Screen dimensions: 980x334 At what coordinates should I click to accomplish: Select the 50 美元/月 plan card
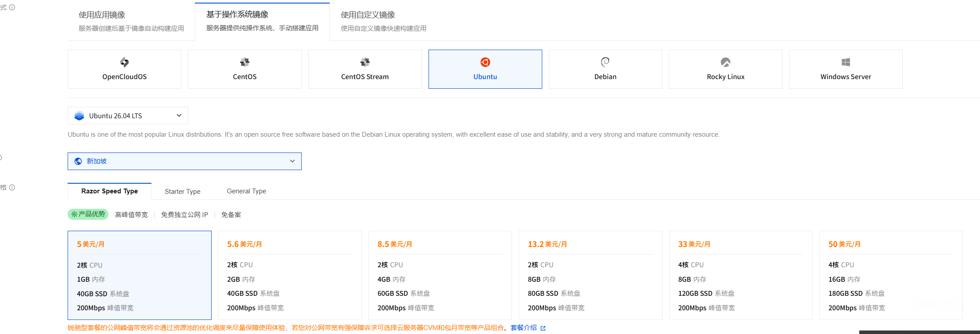(x=891, y=275)
